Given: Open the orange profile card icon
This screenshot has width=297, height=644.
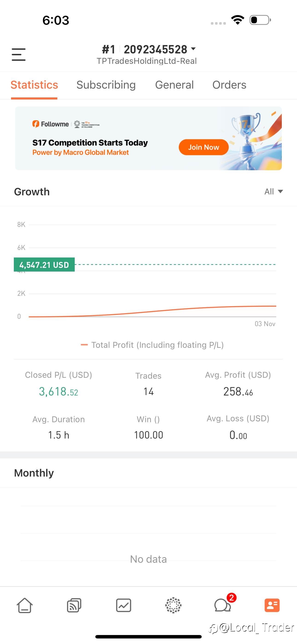Looking at the screenshot, I should click(272, 605).
